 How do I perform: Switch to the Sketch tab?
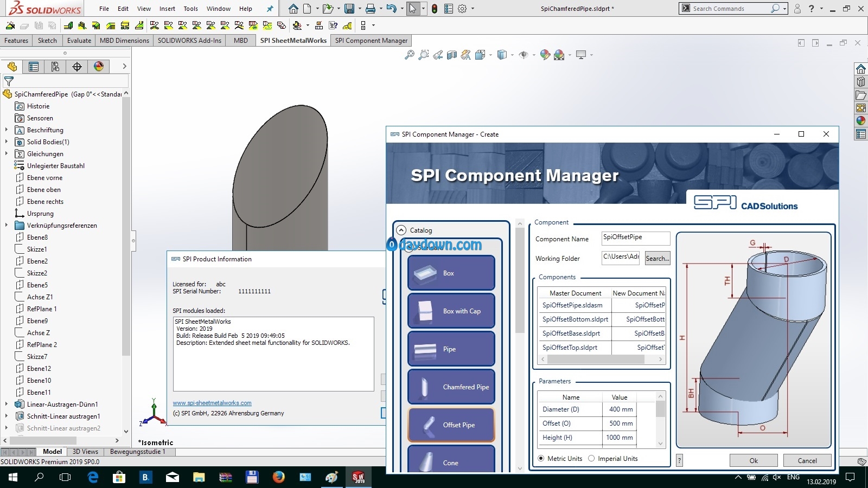tap(47, 41)
